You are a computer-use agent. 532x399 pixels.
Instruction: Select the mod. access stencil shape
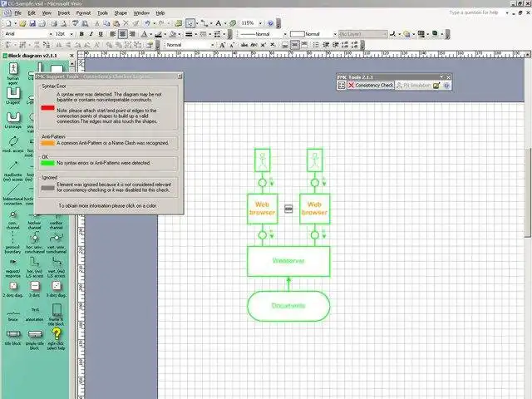pyautogui.click(x=13, y=144)
